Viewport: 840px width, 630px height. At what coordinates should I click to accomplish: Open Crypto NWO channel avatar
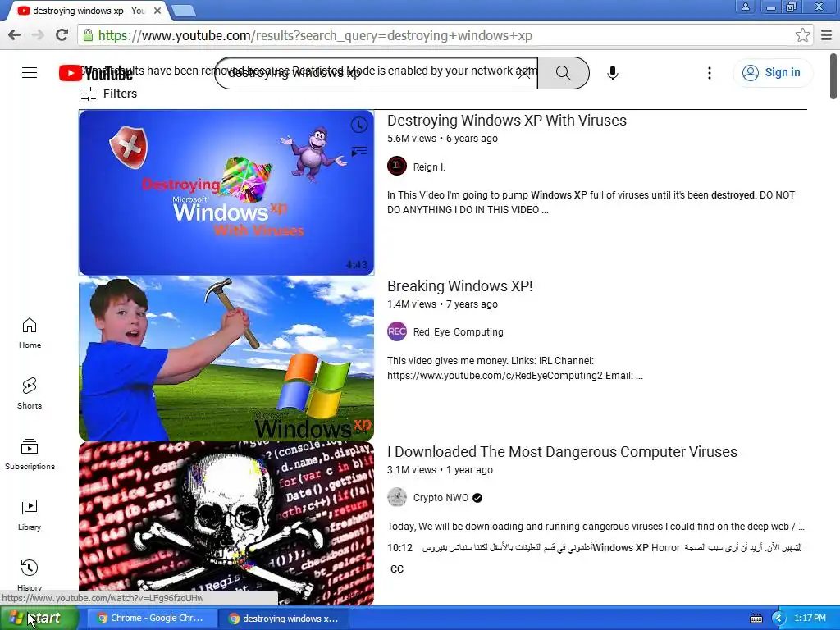coord(397,497)
